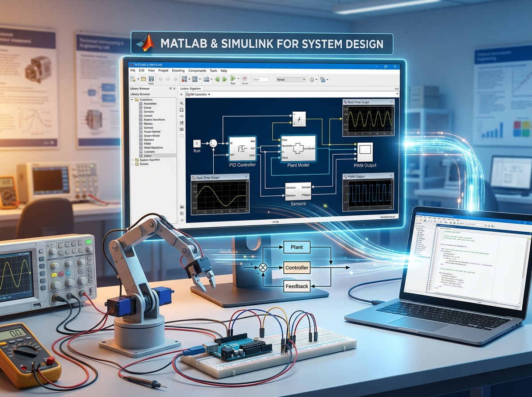Click the empty checkbox in canvas palette
Screen dimensions: 532x397
(181, 136)
